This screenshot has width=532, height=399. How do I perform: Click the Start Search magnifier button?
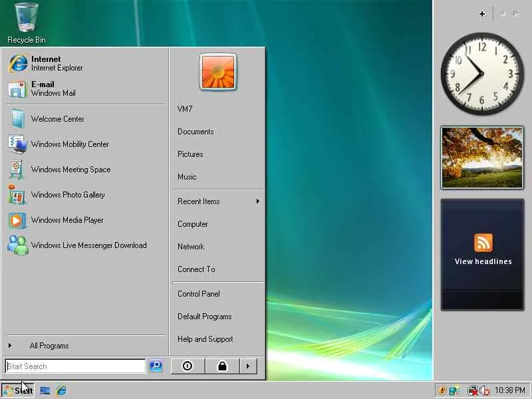(156, 366)
